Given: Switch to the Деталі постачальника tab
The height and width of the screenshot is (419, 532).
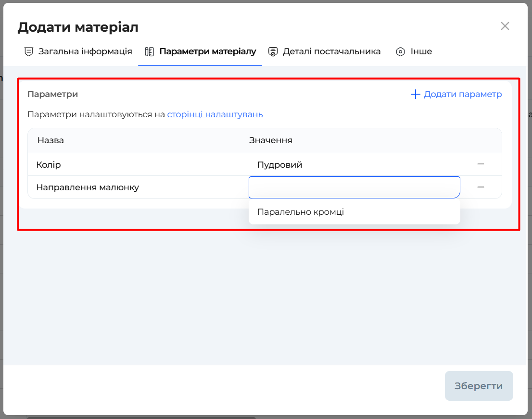Looking at the screenshot, I should pos(331,51).
